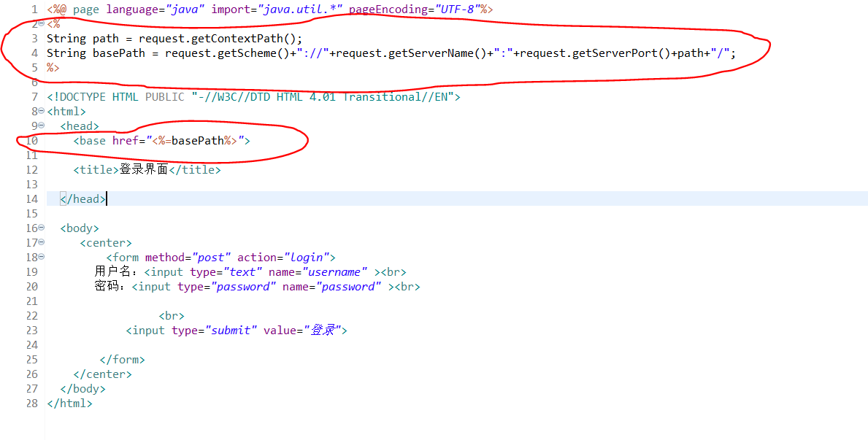Click the <br> tag on line 22
This screenshot has width=868, height=440.
click(x=172, y=316)
